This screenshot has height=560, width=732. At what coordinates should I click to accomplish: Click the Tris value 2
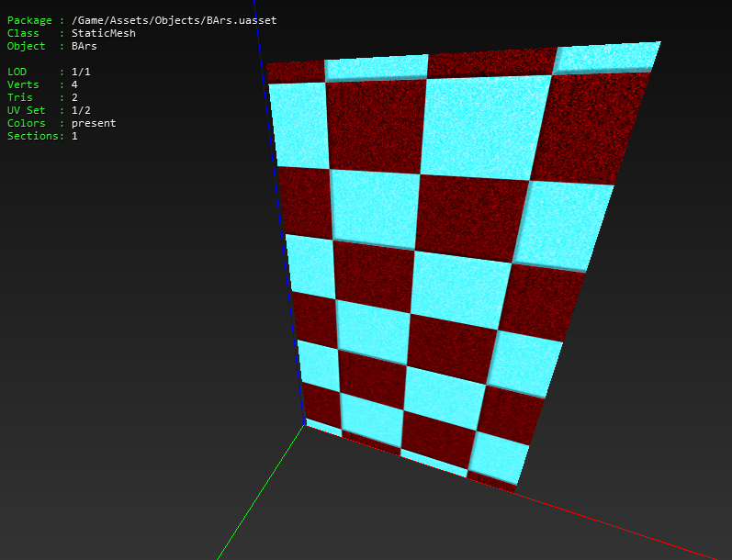pyautogui.click(x=74, y=97)
